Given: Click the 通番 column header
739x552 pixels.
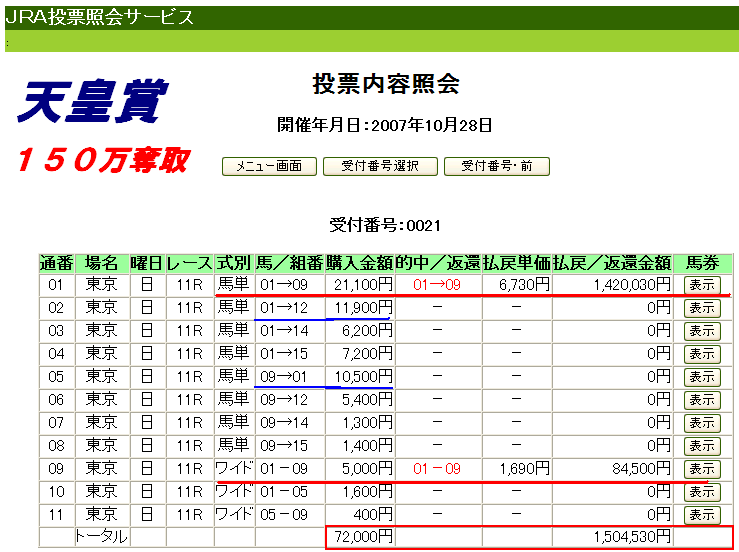Looking at the screenshot, I should [x=56, y=263].
